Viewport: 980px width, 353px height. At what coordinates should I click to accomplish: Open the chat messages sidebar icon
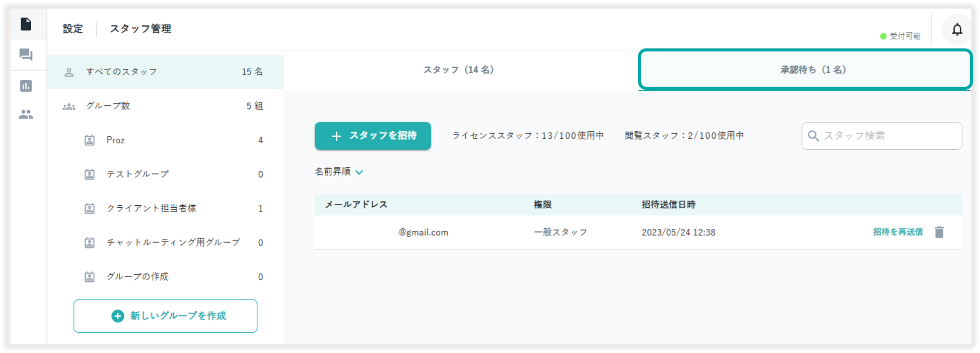pos(26,54)
